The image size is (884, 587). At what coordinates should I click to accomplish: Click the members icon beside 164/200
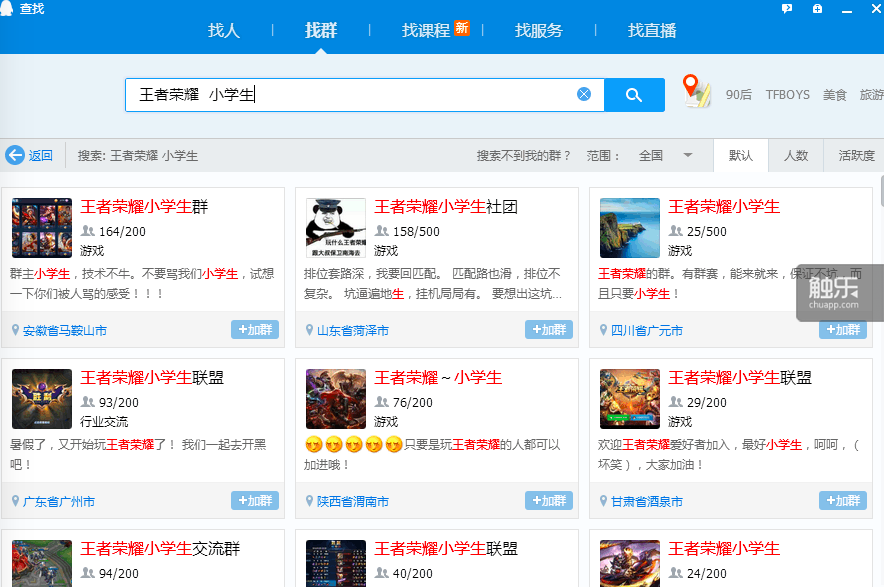88,231
